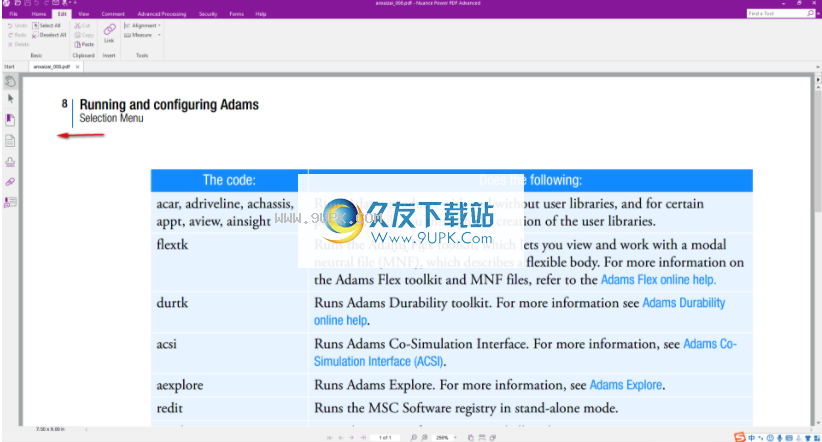The width and height of the screenshot is (822, 442).
Task: Go to first page in bottom navigation
Action: (x=330, y=437)
